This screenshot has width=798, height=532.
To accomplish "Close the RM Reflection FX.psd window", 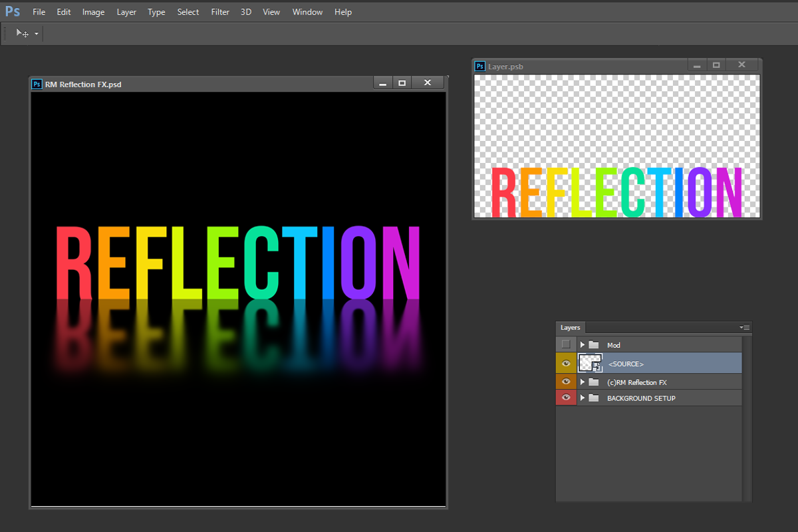I will coord(428,83).
